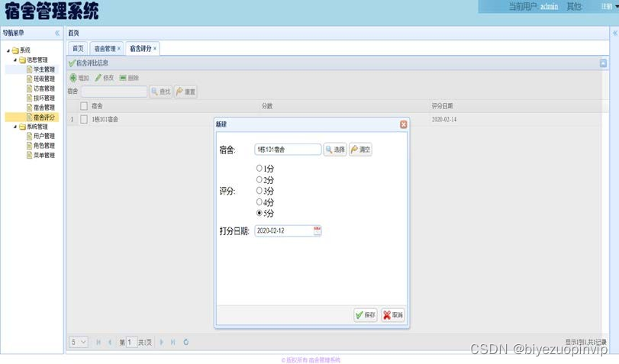Screen dimensions: 619x364
Task: Open 角色管理 in navigation tree
Action: [44, 146]
